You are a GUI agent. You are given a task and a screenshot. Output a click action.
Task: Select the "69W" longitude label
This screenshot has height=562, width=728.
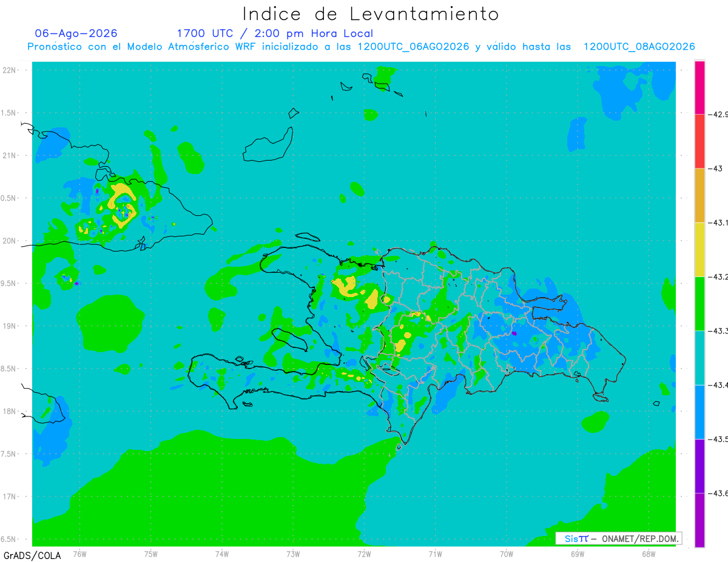(578, 554)
